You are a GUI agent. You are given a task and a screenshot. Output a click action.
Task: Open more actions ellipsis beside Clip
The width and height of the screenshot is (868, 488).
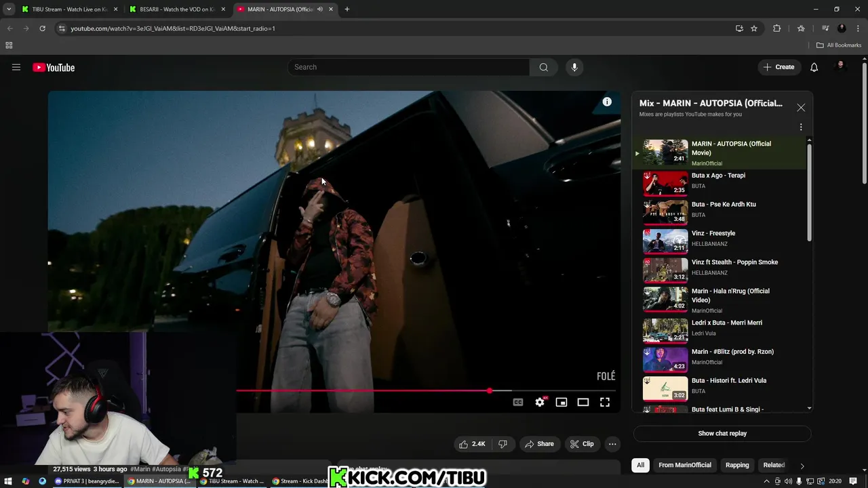click(x=612, y=444)
